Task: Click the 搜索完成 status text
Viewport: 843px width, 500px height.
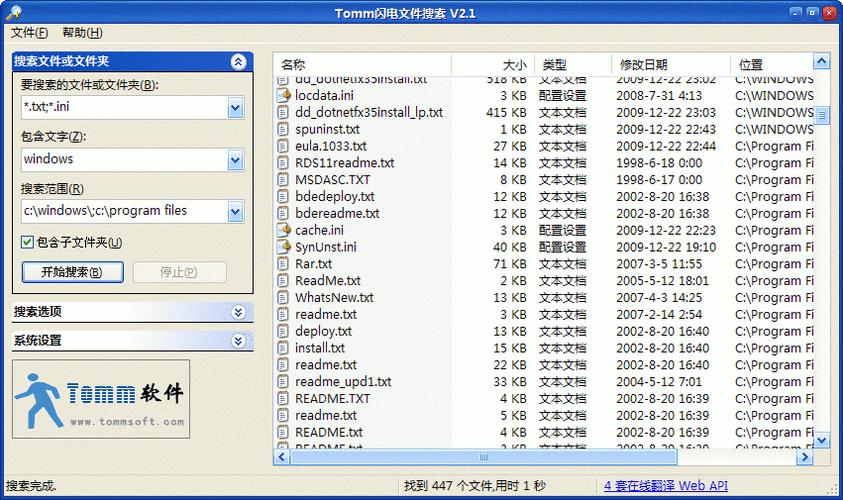Action: pyautogui.click(x=31, y=486)
